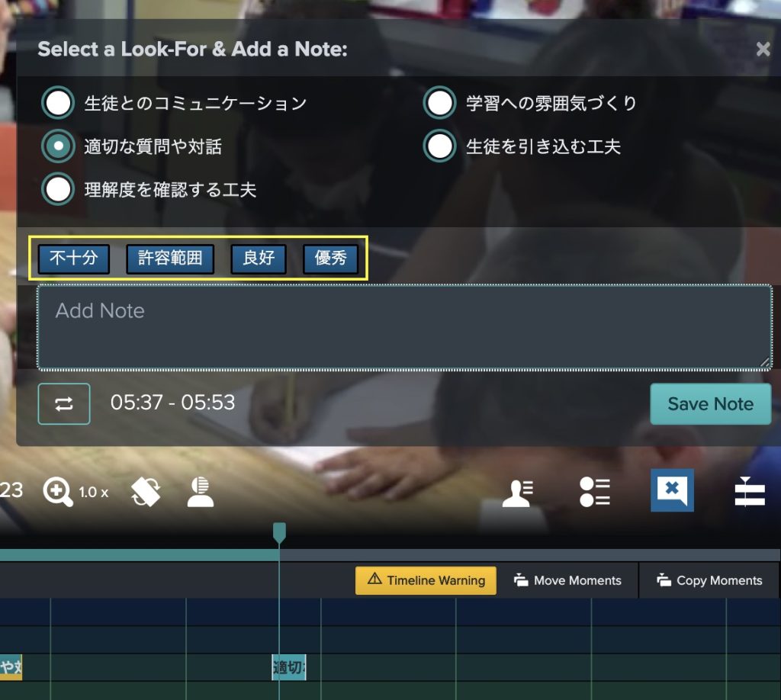Screen dimensions: 781x700
Task: Click inside the Add Note text field
Action: (x=404, y=327)
